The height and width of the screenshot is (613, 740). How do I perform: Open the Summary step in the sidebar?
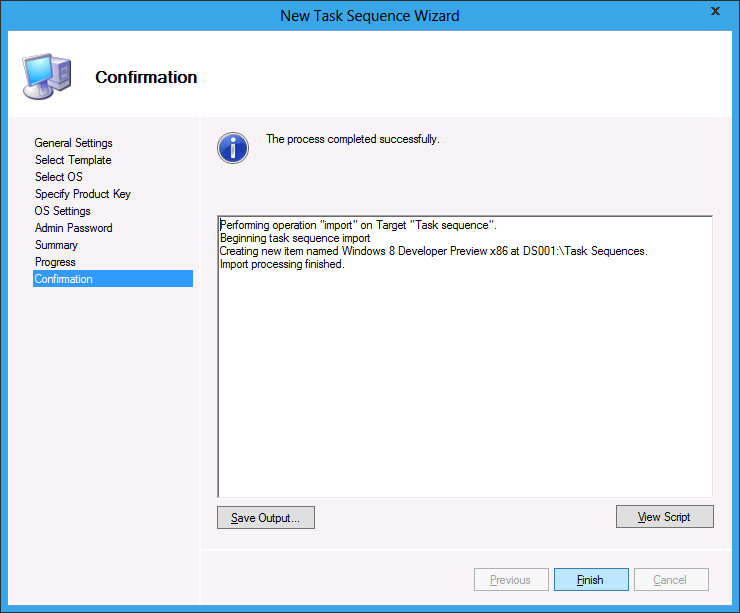[56, 245]
